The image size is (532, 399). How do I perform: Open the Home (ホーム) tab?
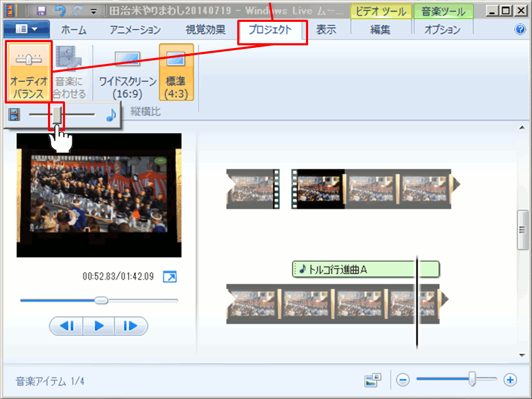tap(74, 30)
